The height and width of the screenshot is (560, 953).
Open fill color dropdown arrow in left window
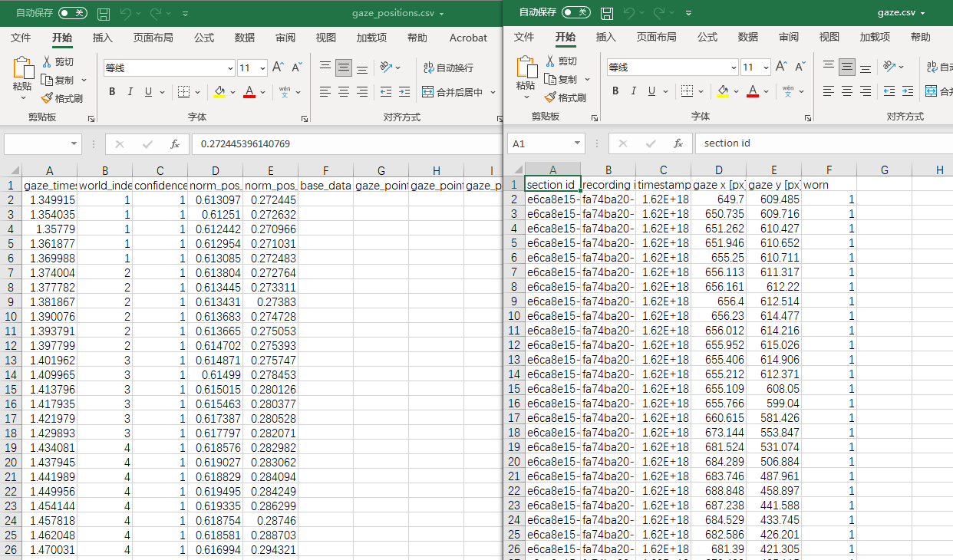232,92
